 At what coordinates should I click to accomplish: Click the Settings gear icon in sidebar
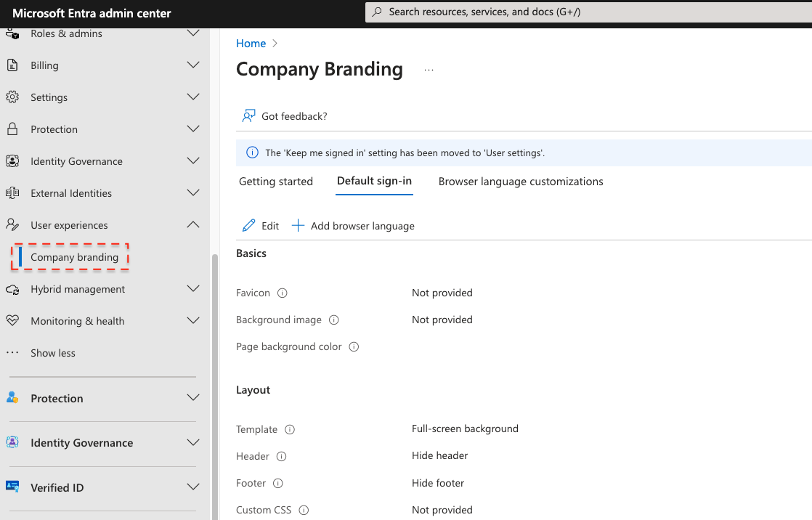point(12,97)
